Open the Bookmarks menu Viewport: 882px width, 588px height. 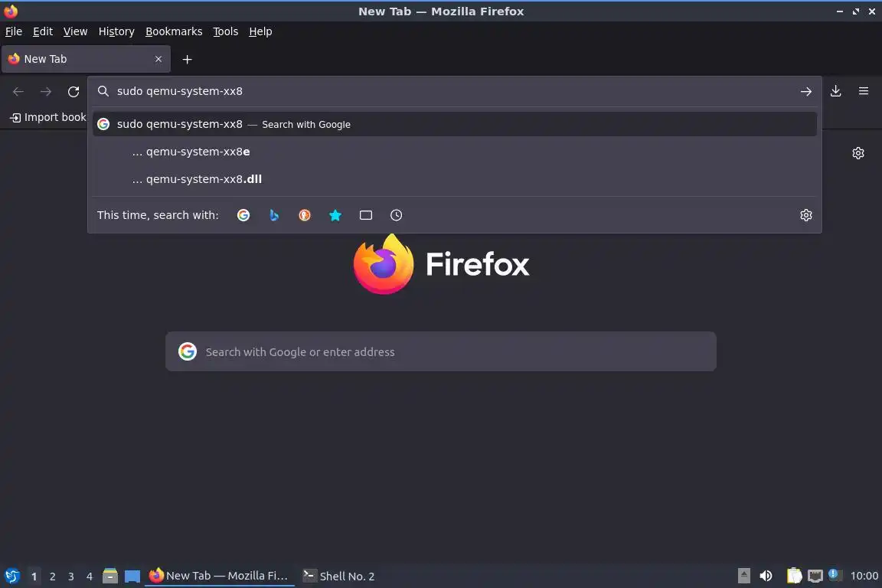tap(174, 31)
